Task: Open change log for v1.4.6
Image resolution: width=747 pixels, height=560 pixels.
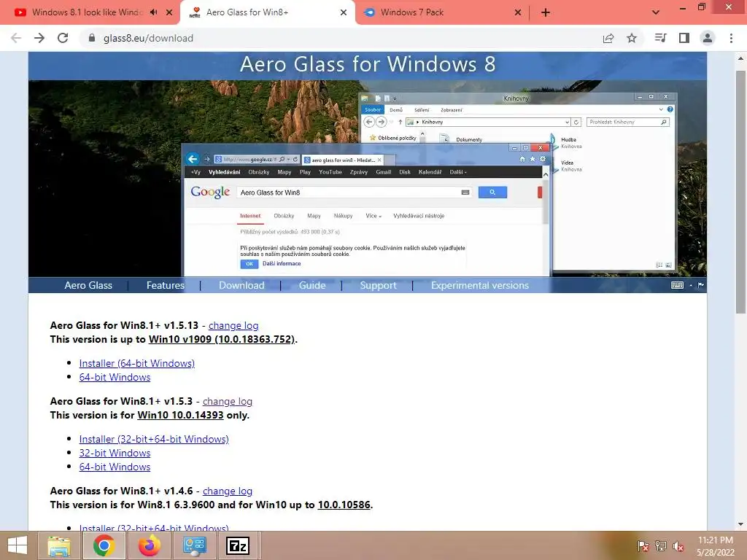Action: click(228, 491)
